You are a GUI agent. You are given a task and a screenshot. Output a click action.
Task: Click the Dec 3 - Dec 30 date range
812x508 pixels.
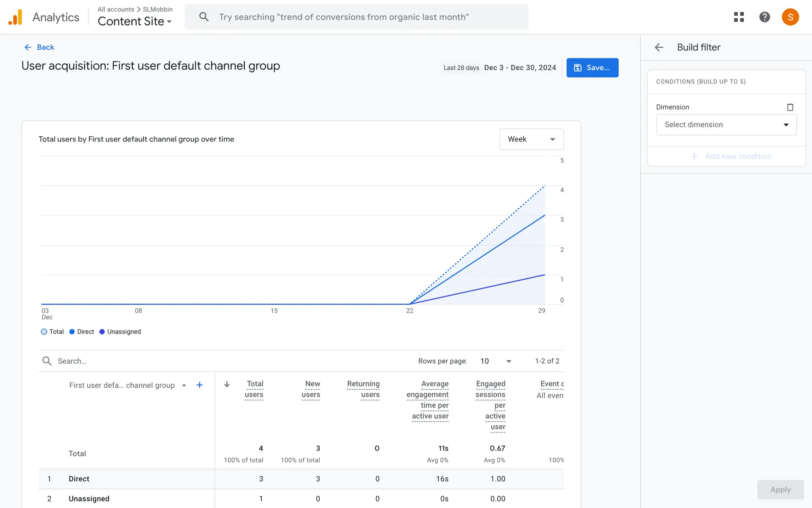tap(520, 68)
